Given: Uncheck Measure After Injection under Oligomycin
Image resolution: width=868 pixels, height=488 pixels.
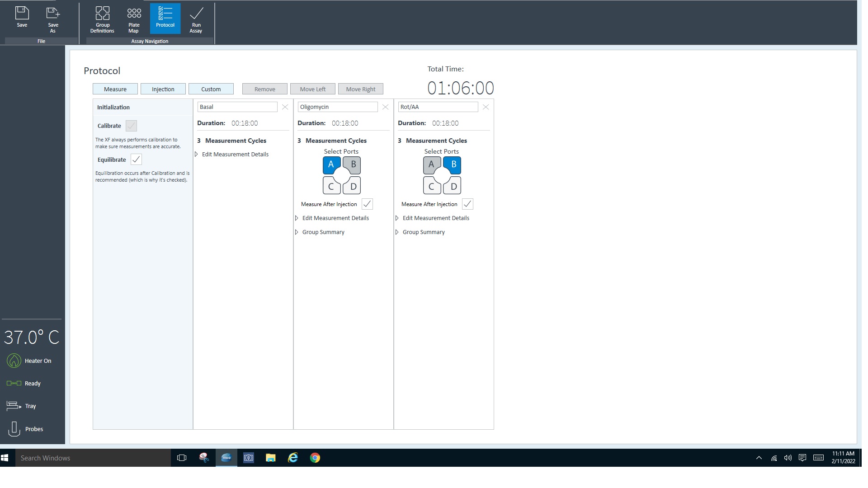Looking at the screenshot, I should click(367, 204).
